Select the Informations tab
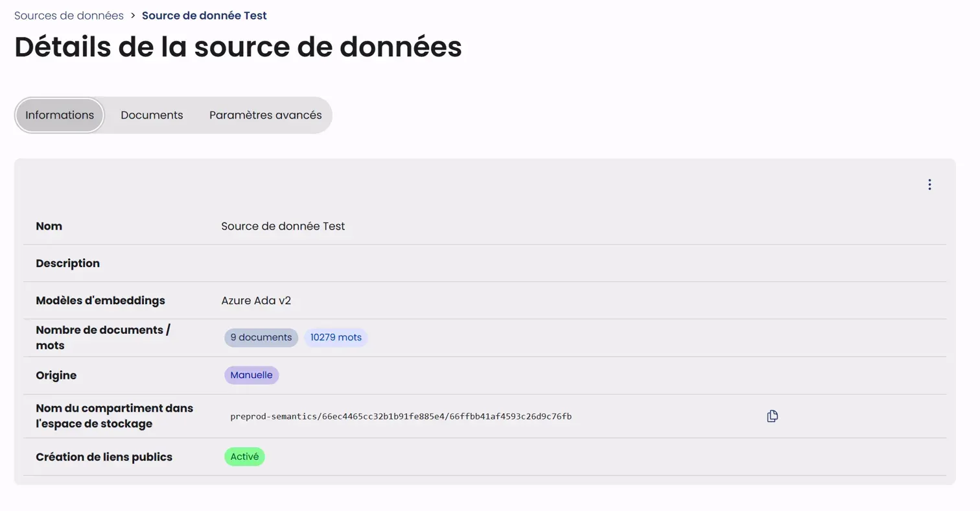The image size is (980, 511). (x=60, y=115)
